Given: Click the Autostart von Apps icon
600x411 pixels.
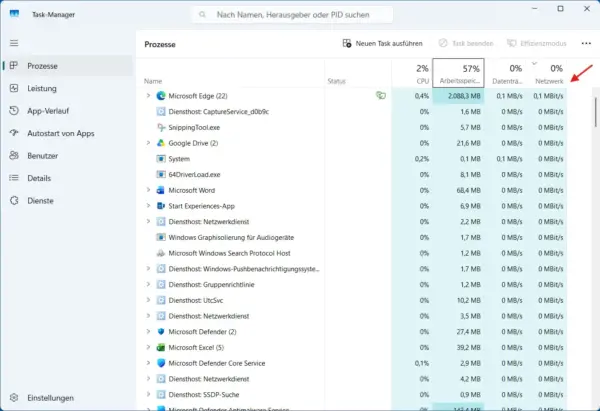Looking at the screenshot, I should point(14,133).
